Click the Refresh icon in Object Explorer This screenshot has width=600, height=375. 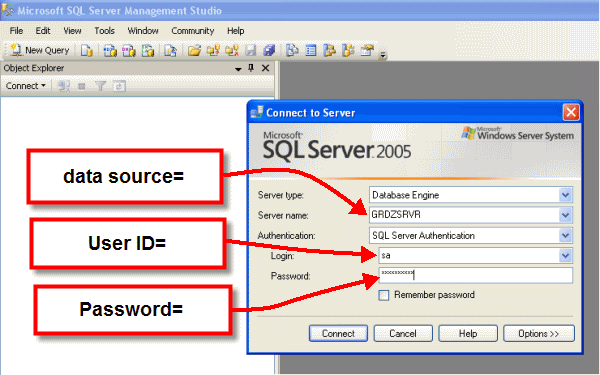(x=119, y=86)
